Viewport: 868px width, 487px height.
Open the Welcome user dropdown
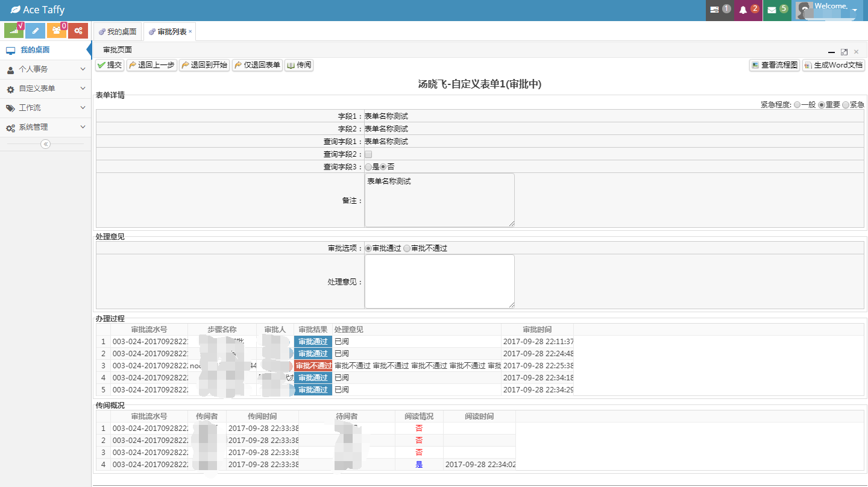tap(829, 10)
